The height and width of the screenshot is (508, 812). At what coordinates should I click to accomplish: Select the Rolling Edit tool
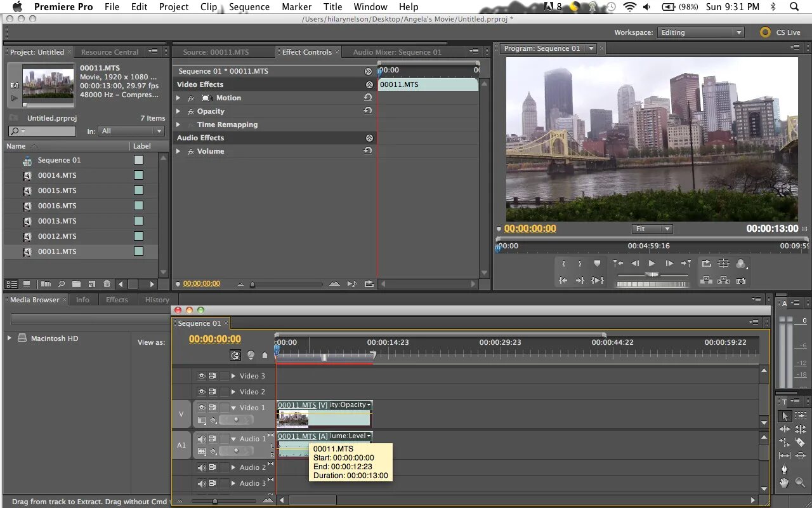pos(801,429)
